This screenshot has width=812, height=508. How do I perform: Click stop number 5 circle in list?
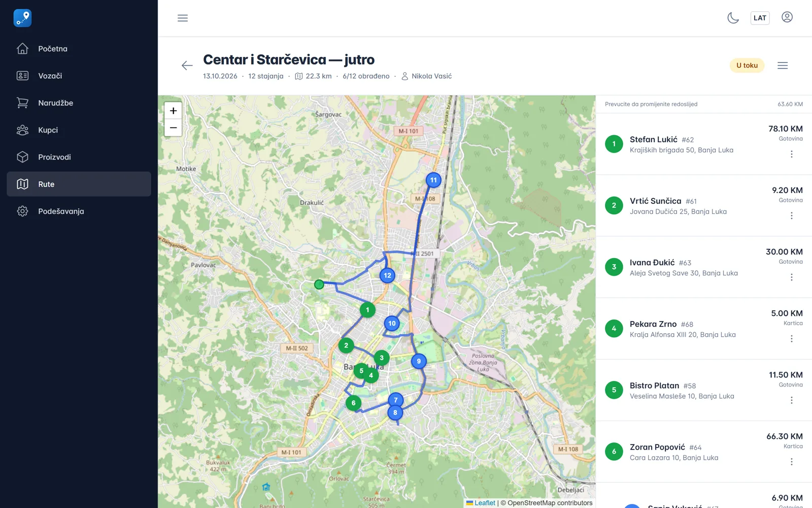pos(614,390)
